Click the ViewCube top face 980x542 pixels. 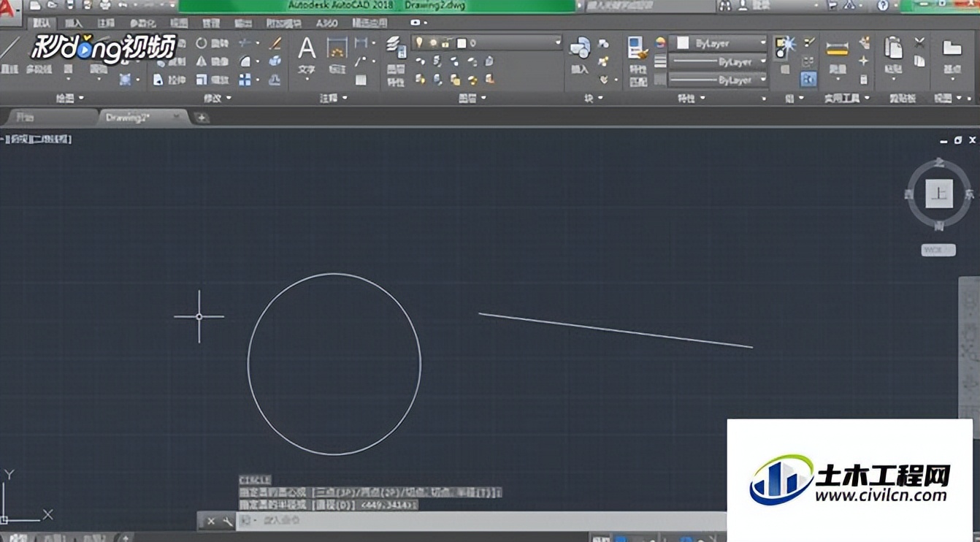(x=939, y=194)
